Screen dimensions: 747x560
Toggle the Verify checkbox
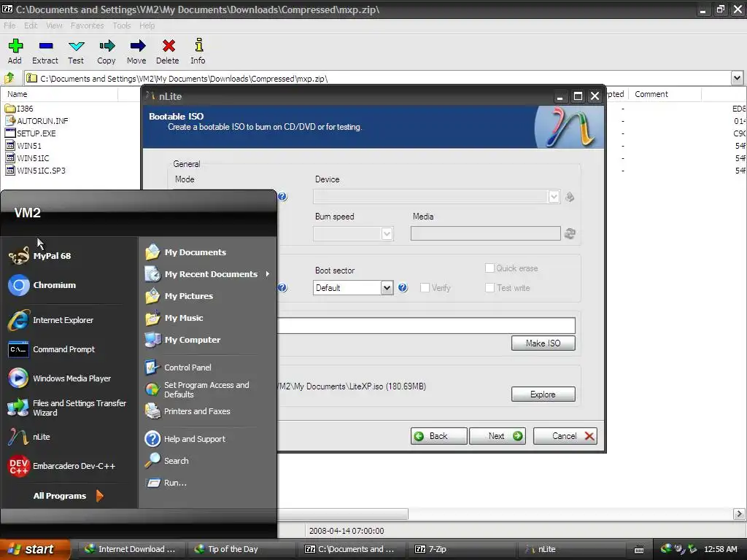[425, 287]
